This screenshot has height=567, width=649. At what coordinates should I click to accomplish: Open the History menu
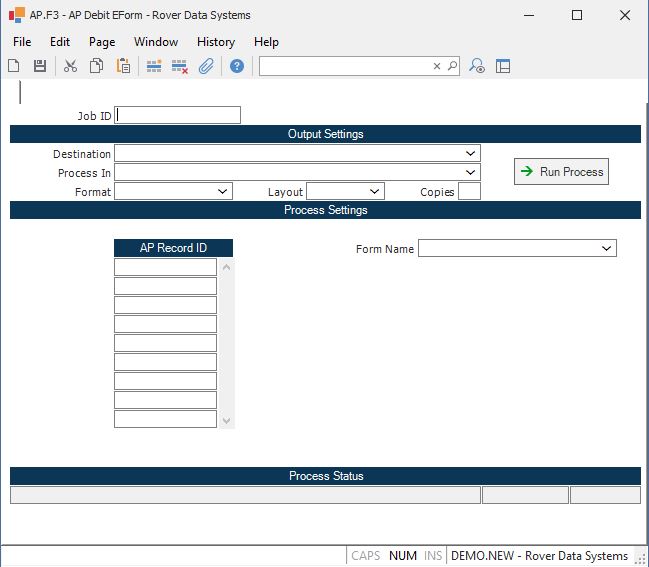click(215, 42)
